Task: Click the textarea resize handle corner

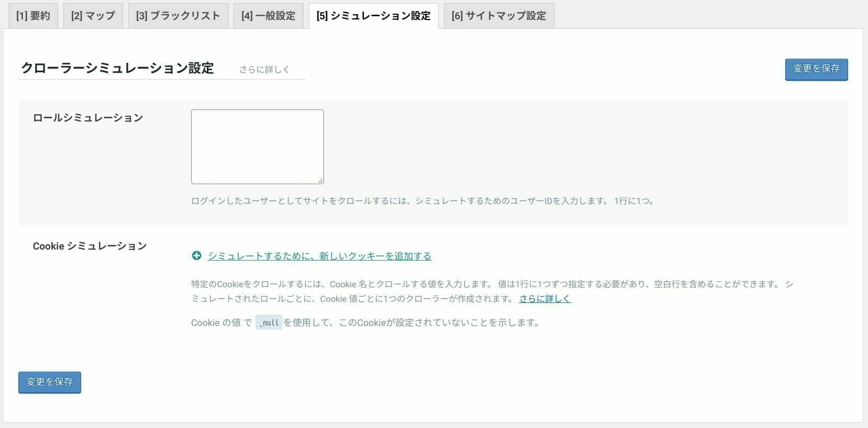Action: click(x=320, y=181)
